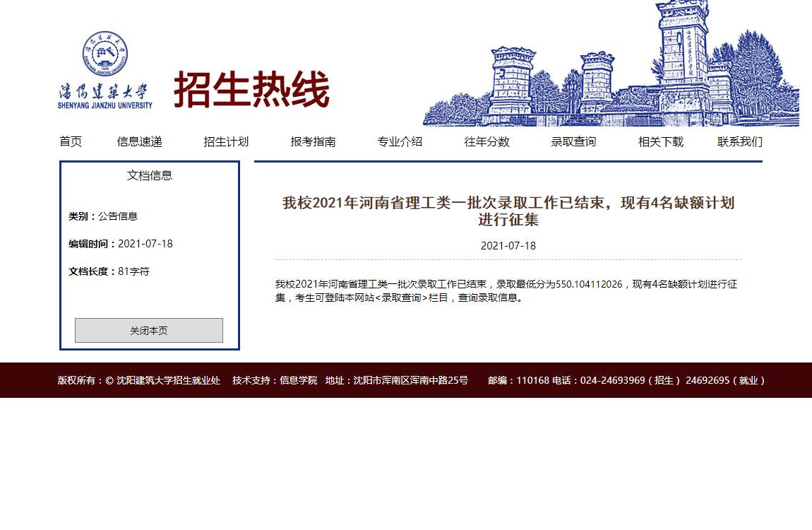
Task: Click the 编辑时间 2021-07-18 entry
Action: pos(121,244)
